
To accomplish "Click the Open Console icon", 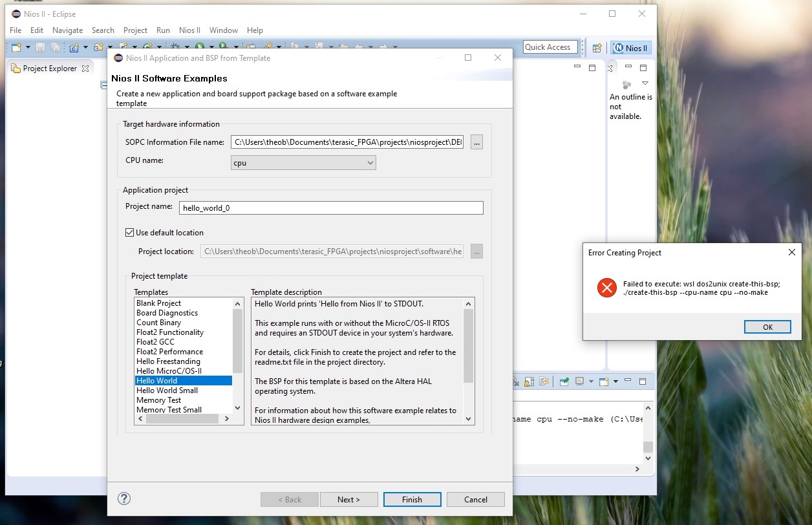I will tap(604, 381).
